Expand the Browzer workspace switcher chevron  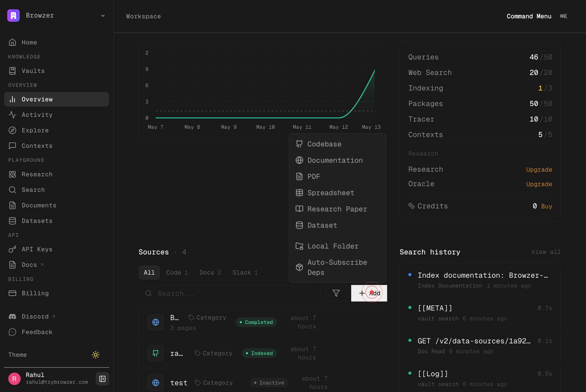click(x=103, y=16)
